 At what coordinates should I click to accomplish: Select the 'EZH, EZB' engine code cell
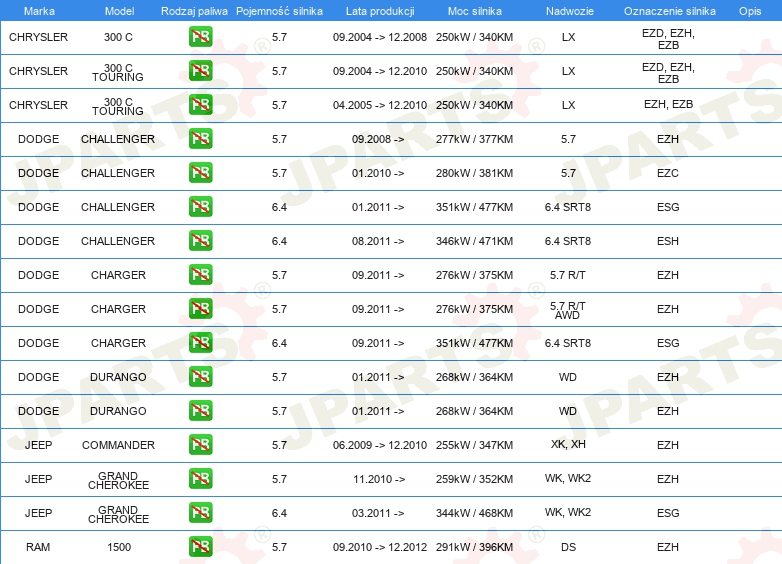pyautogui.click(x=668, y=104)
